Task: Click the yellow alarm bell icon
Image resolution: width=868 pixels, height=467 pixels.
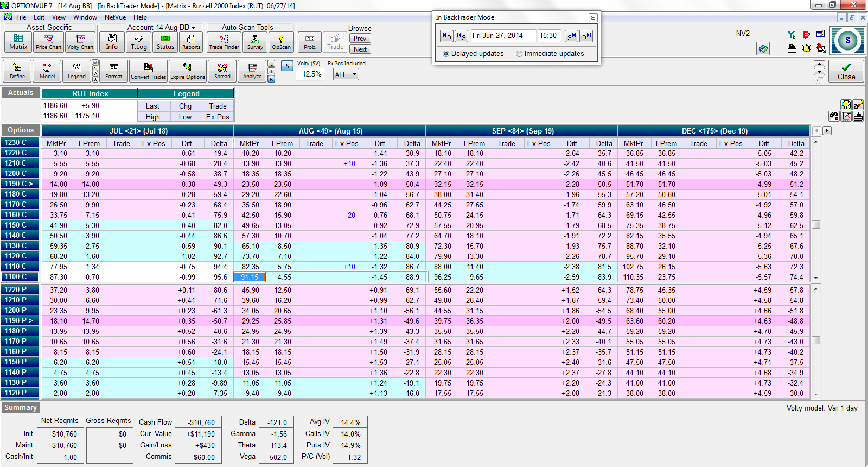Action: [807, 48]
